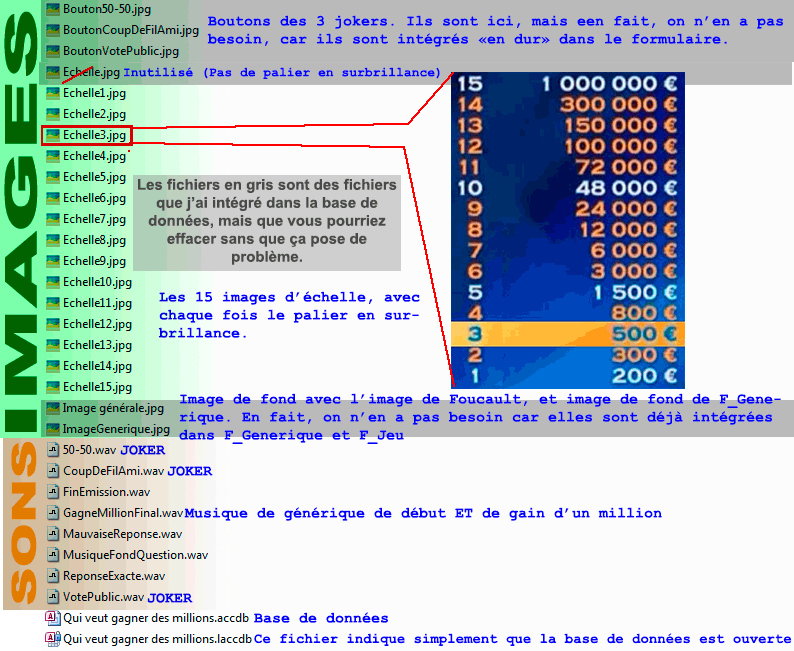
Task: Select the icon of Echelle5.jpg
Action: coord(53,177)
